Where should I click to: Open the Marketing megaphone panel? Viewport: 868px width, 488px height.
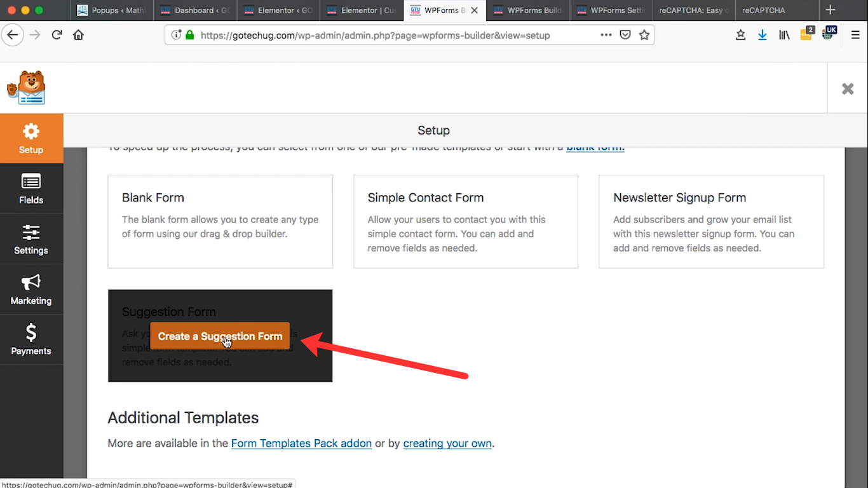pyautogui.click(x=31, y=289)
